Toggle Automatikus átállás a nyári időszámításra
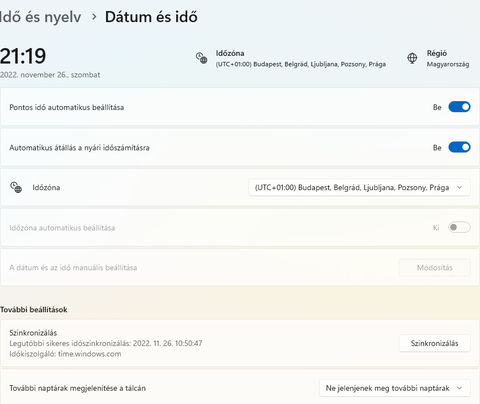Image resolution: width=480 pixels, height=404 pixels. point(459,147)
